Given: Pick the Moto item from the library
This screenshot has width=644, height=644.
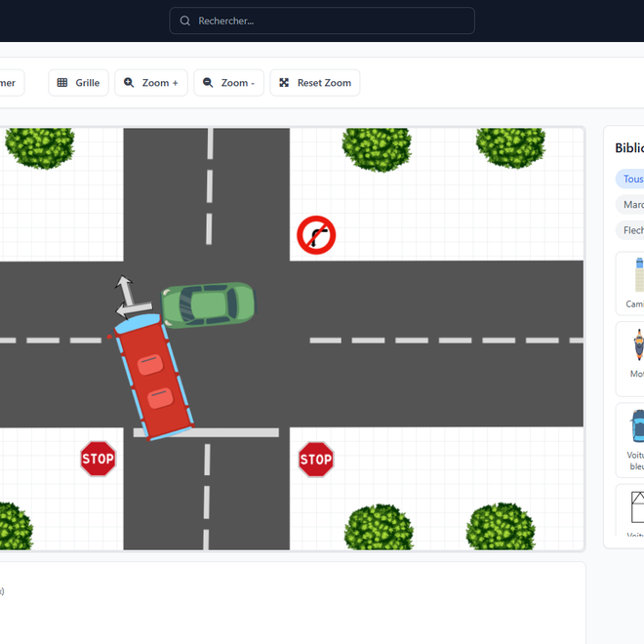Looking at the screenshot, I should tap(632, 354).
